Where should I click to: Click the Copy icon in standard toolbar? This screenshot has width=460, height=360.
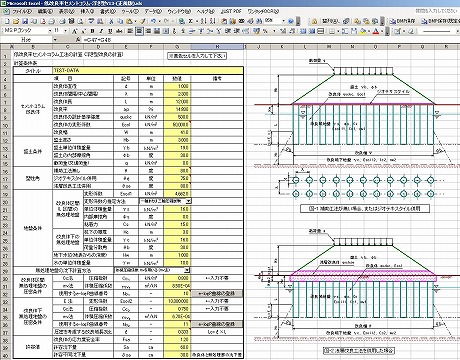click(120, 21)
